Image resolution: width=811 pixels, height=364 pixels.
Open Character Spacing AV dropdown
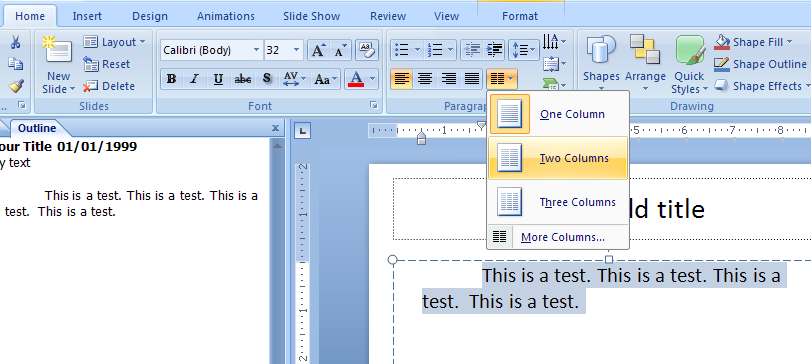tap(295, 79)
